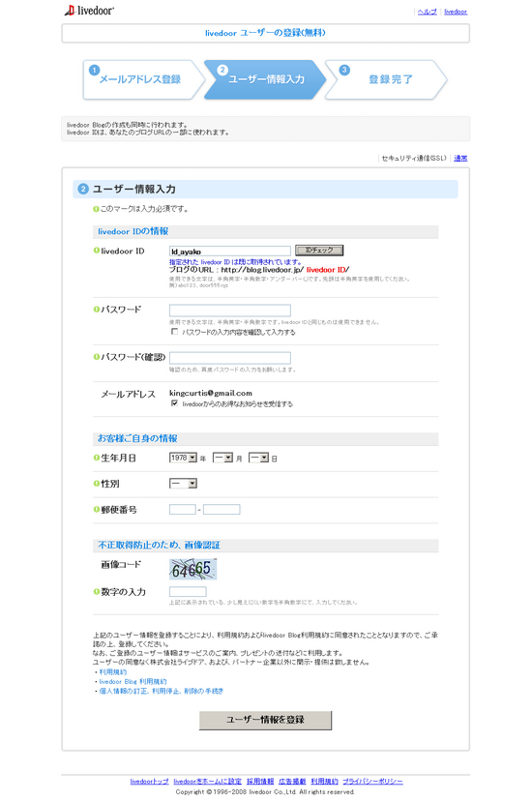Image resolution: width=532 pixels, height=801 pixels.
Task: Submit with ユーザー情報を登録 button
Action: [x=265, y=720]
